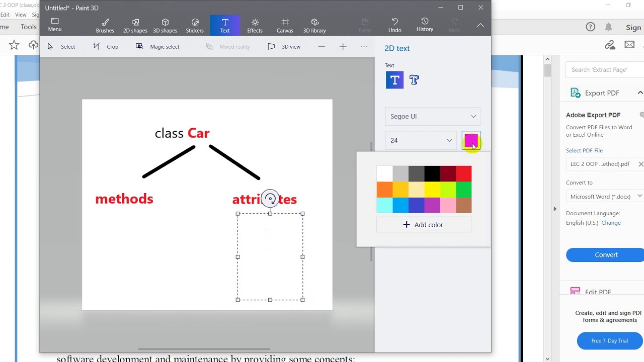Click the Free 7-Day Trial button
This screenshot has height=362, width=644.
[x=609, y=341]
